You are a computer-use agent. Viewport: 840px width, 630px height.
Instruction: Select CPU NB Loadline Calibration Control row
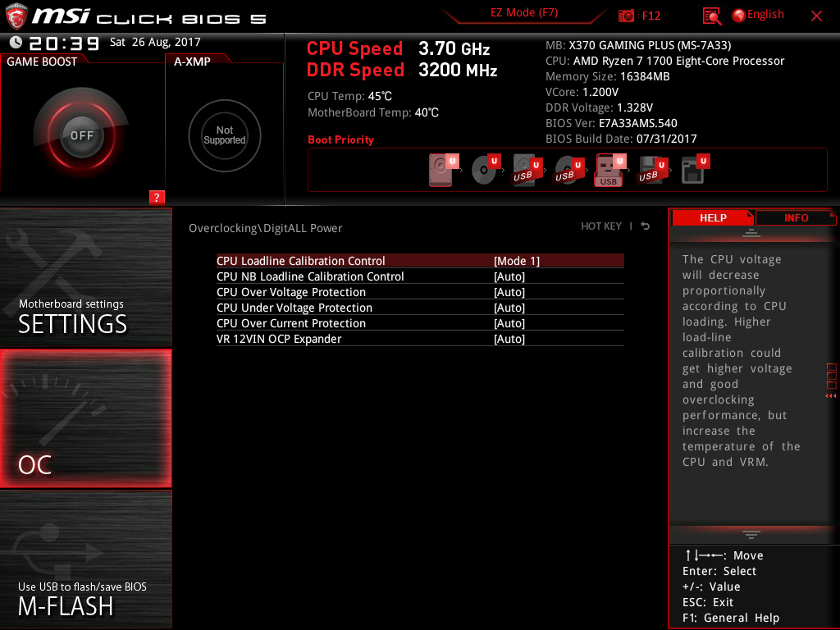click(420, 276)
